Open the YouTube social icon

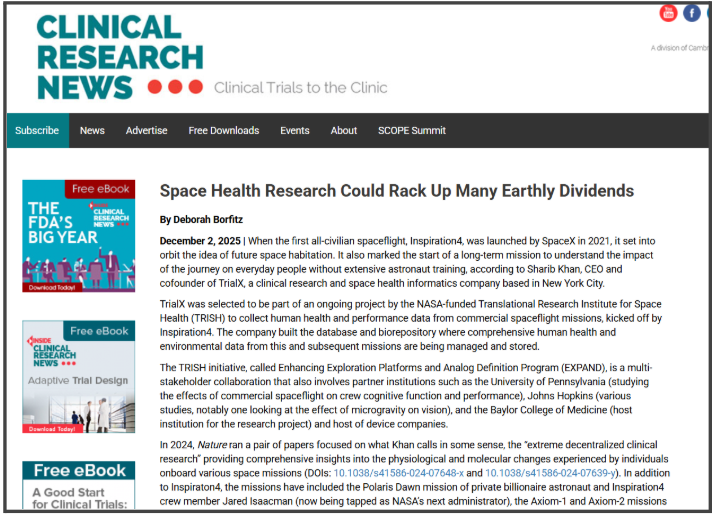(x=669, y=13)
